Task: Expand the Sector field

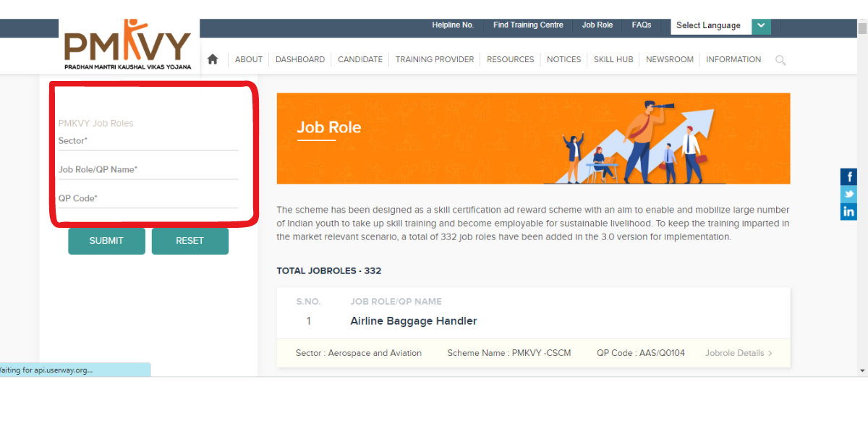Action: (x=148, y=141)
